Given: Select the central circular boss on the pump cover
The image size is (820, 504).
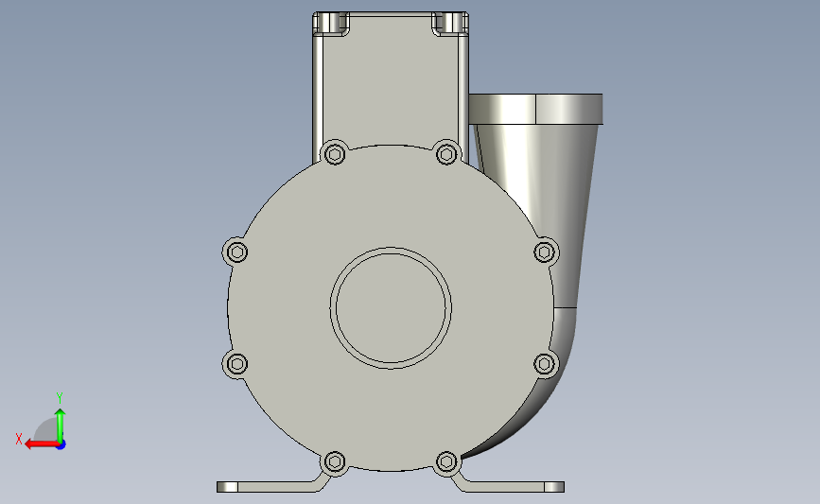Looking at the screenshot, I should click(391, 308).
